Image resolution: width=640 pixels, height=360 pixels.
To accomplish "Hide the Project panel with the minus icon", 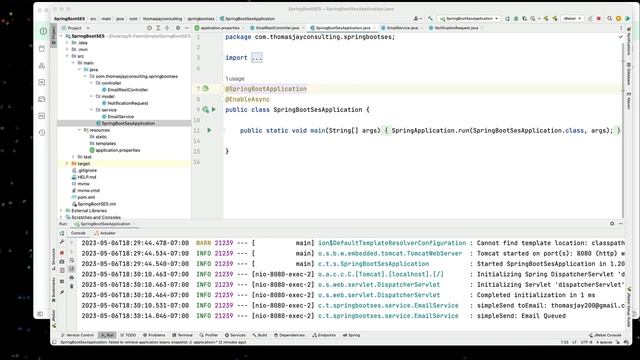I will (187, 28).
